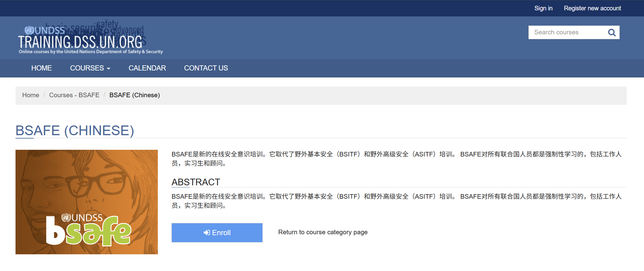Image resolution: width=644 pixels, height=271 pixels.
Task: Go to the HOME menu item
Action: (x=41, y=68)
